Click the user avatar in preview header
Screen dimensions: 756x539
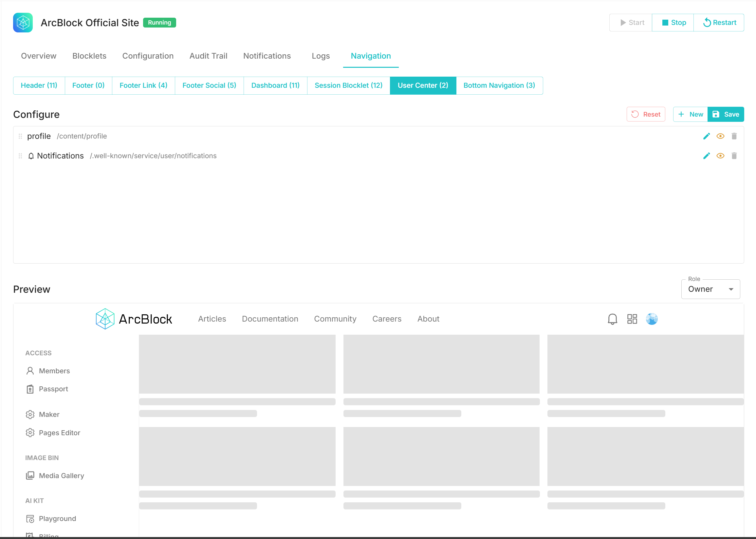coord(652,319)
